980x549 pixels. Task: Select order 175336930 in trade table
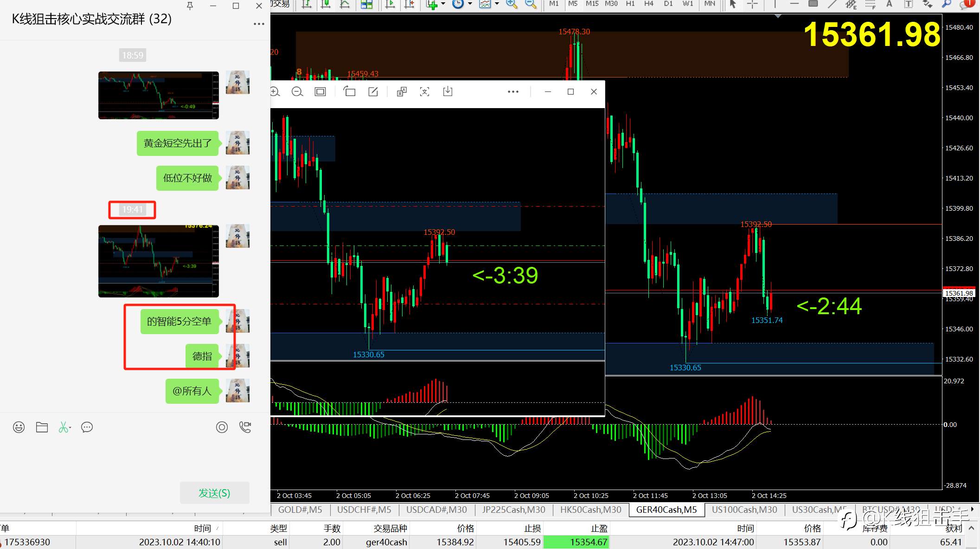(x=27, y=542)
